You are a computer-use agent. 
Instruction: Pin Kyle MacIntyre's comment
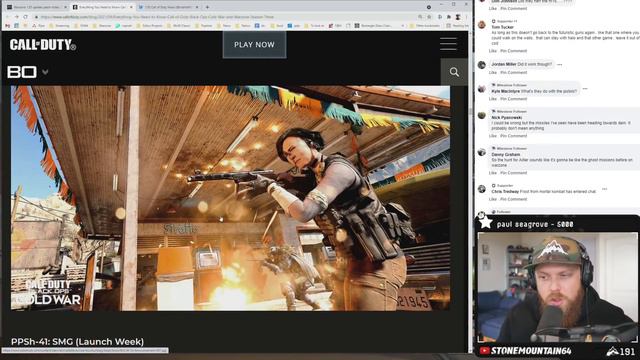point(513,99)
